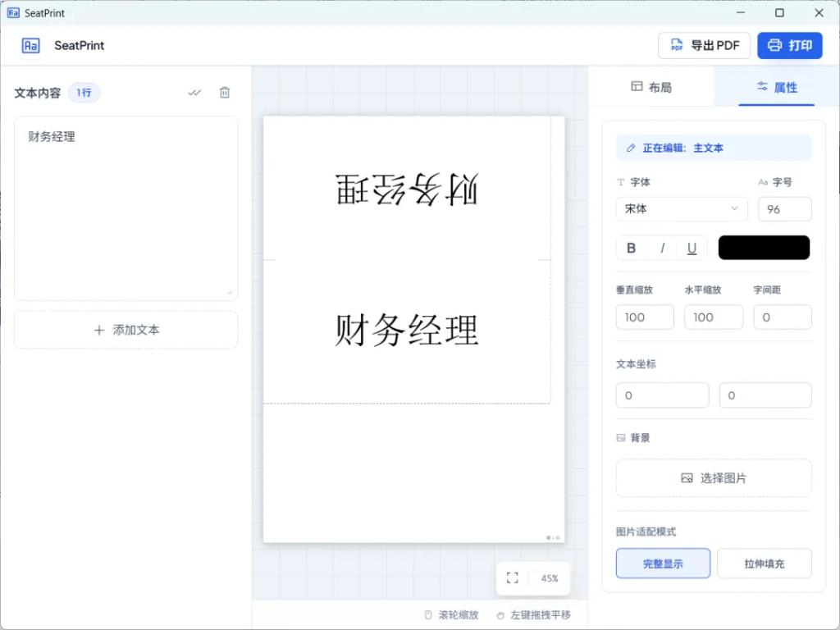The height and width of the screenshot is (630, 840).
Task: Click the 垂直缩放 vertical scale field
Action: [645, 317]
